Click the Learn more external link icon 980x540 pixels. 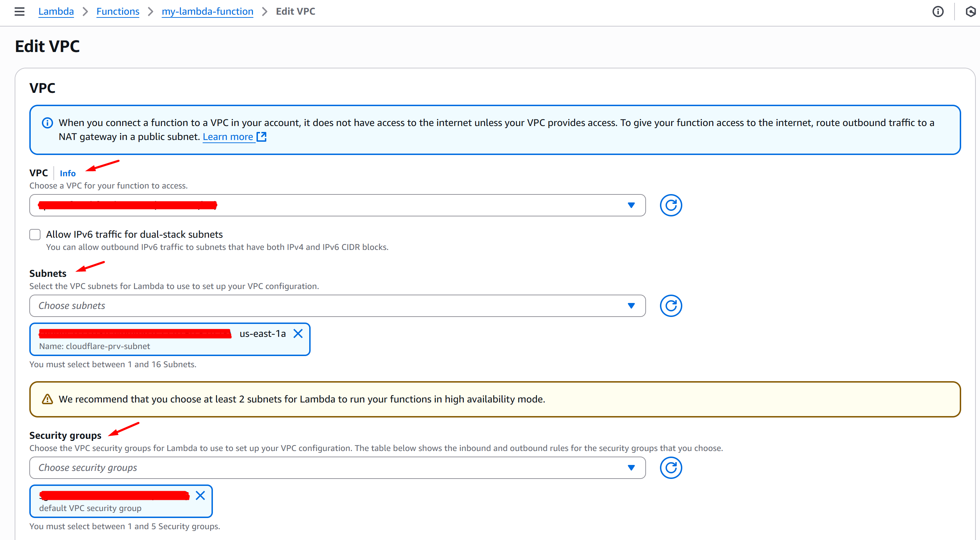coord(261,136)
